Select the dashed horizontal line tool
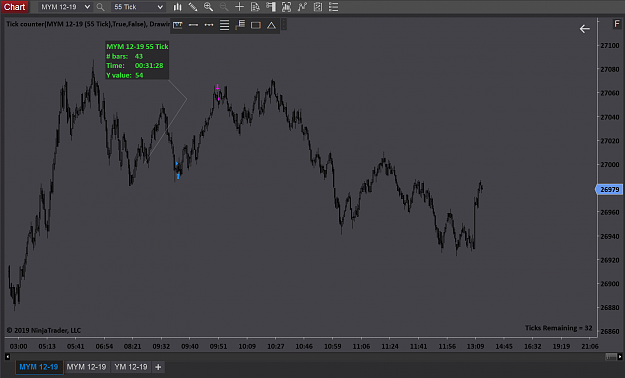Image resolution: width=625 pixels, height=378 pixels. 209,25
